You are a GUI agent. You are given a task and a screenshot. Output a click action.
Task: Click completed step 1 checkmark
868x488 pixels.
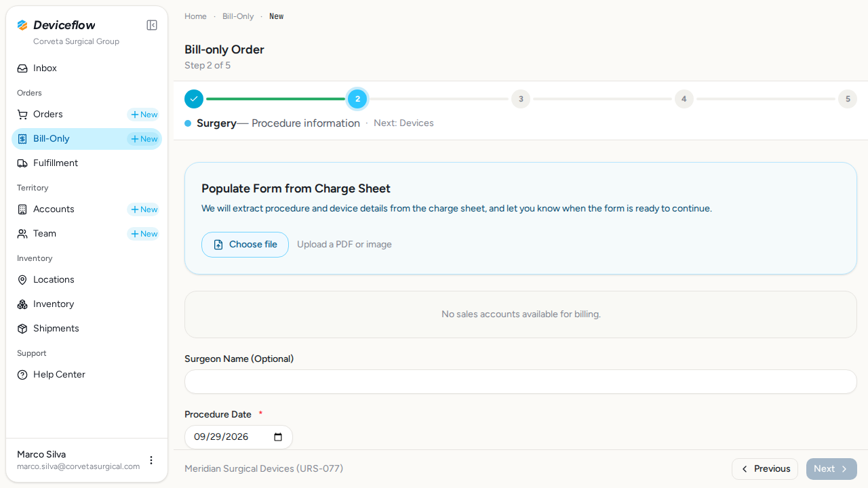point(194,99)
